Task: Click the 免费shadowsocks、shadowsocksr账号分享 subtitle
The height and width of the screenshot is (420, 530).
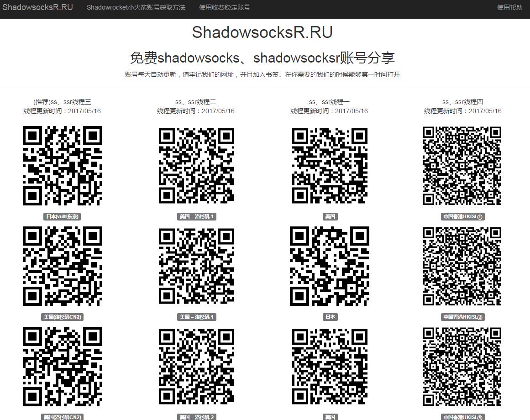Action: [x=262, y=58]
